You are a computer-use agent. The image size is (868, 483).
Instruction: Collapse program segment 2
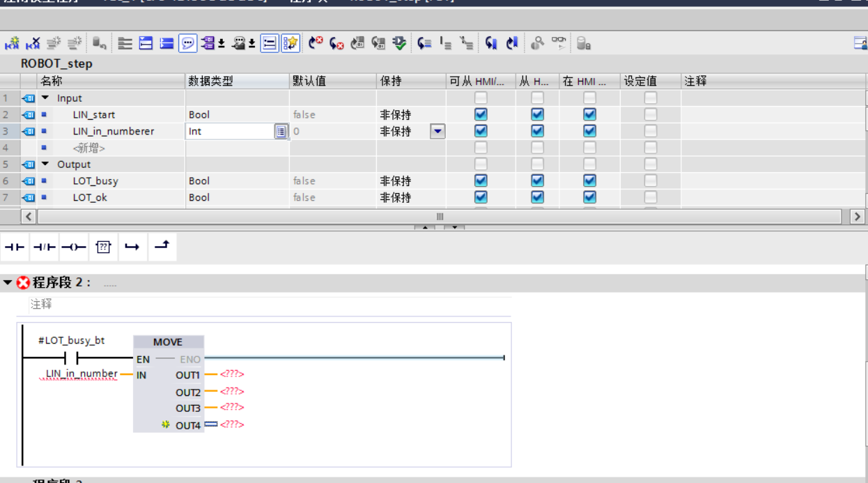click(8, 283)
